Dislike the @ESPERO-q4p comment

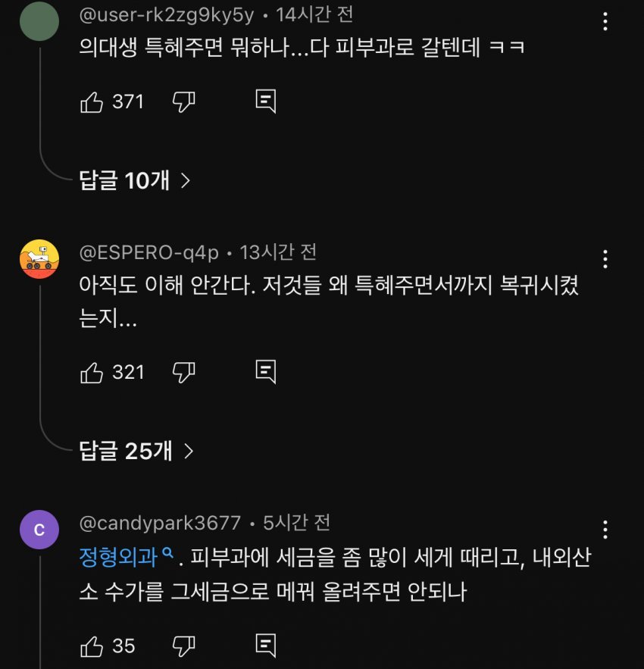(184, 371)
